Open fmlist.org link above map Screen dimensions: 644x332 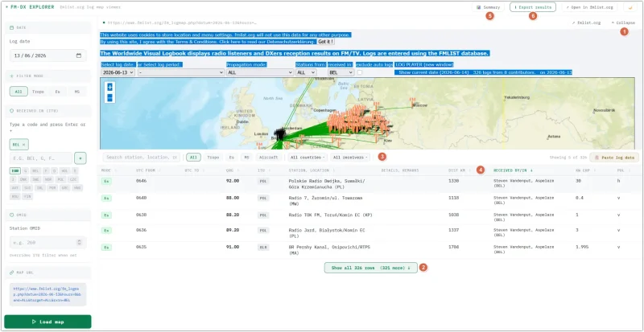tap(586, 23)
